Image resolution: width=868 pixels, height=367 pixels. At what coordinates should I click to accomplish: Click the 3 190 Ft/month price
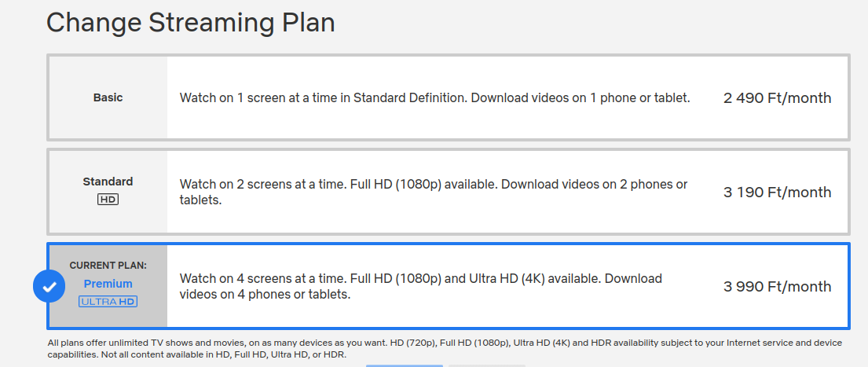777,193
